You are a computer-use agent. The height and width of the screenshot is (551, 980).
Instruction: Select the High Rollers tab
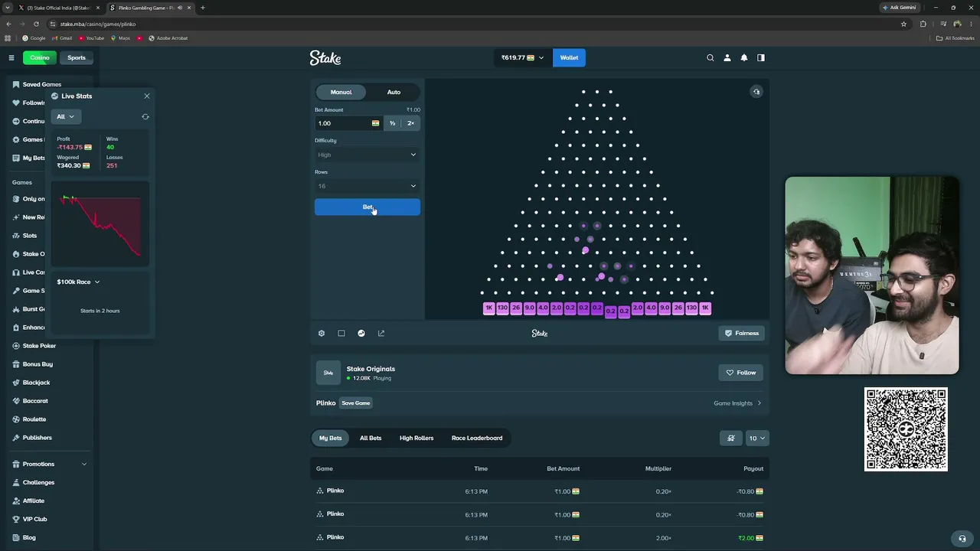(x=416, y=438)
